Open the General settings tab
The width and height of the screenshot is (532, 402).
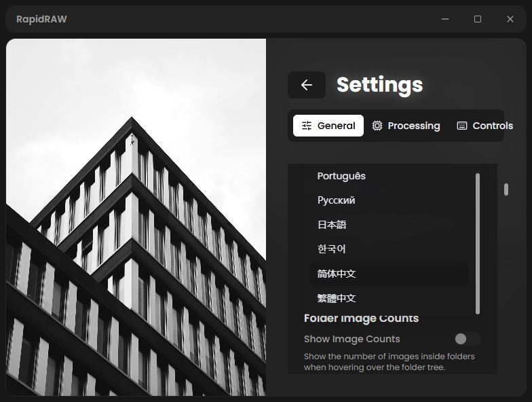pos(328,126)
